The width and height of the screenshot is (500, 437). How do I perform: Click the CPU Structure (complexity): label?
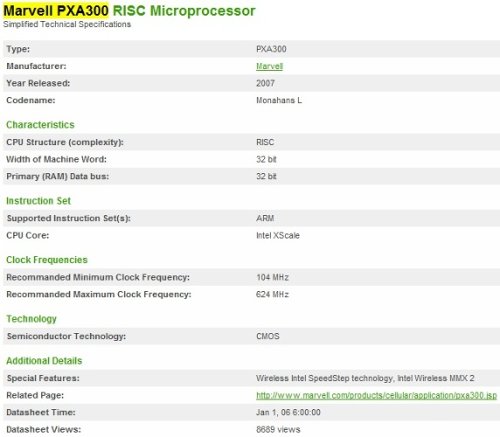65,142
